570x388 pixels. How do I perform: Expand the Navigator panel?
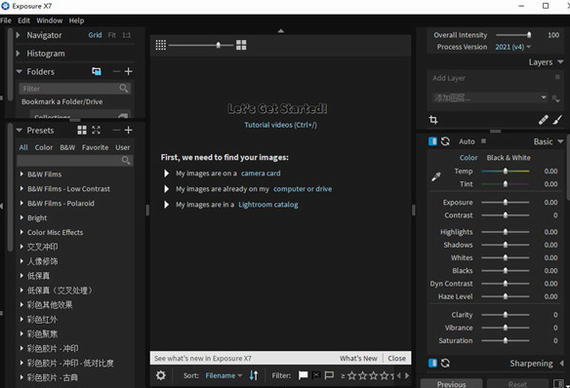(x=18, y=35)
